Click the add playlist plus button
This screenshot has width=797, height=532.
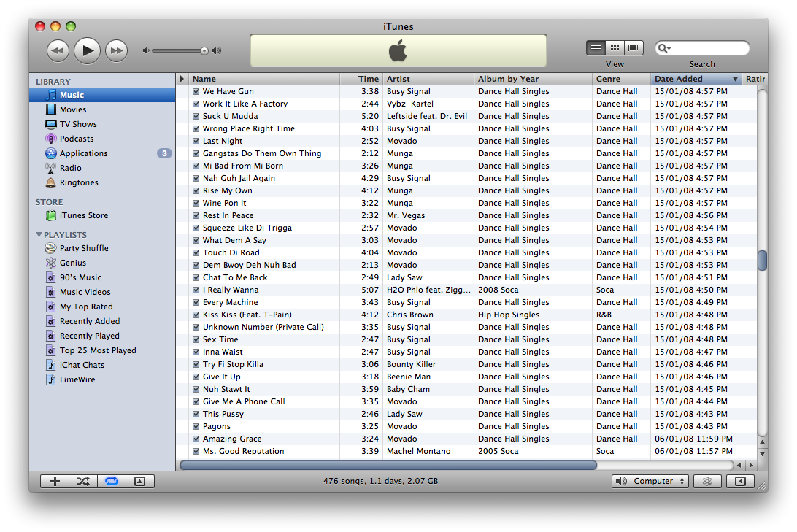[x=55, y=481]
